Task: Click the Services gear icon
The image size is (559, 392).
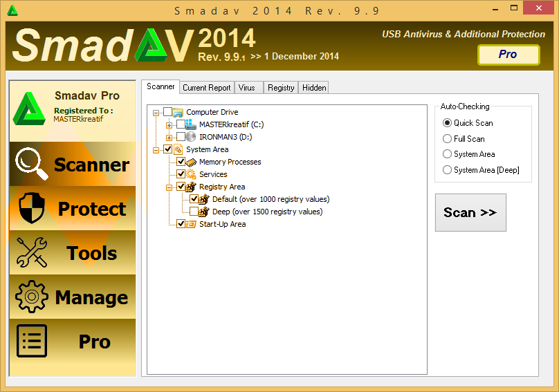Action: [191, 174]
